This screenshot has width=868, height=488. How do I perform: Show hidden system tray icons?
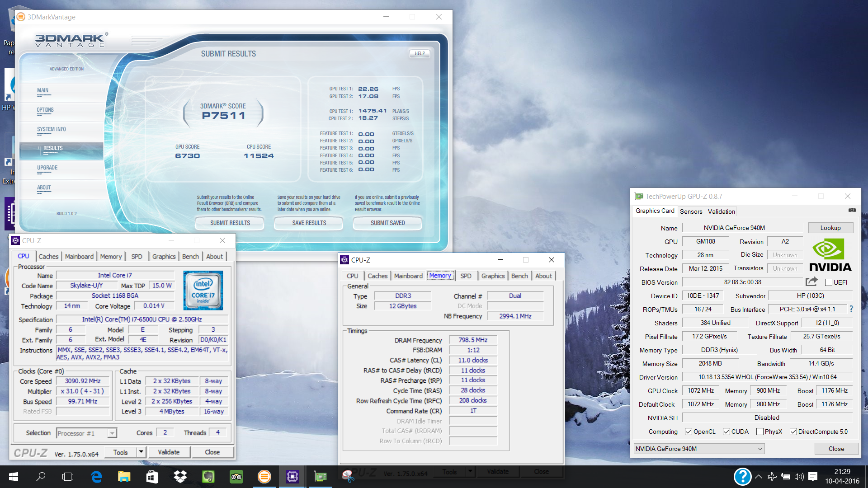pos(759,477)
